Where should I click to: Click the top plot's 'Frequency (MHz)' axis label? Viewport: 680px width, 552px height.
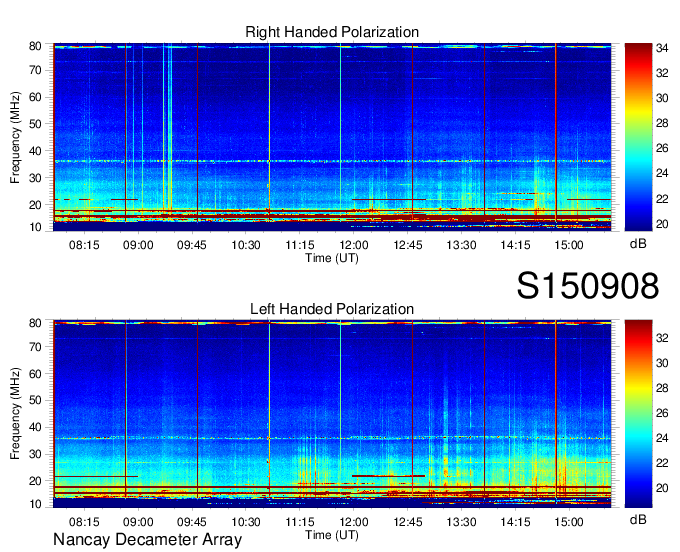pyautogui.click(x=15, y=137)
